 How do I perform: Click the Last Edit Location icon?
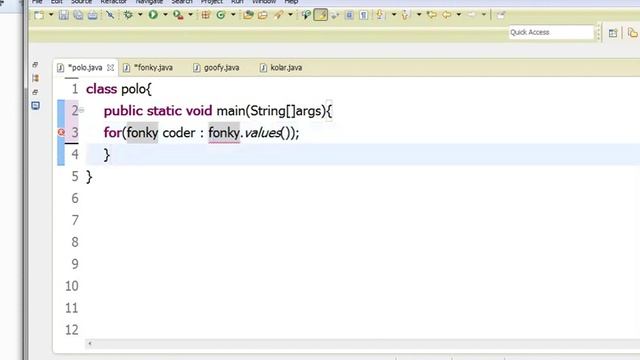click(x=431, y=15)
